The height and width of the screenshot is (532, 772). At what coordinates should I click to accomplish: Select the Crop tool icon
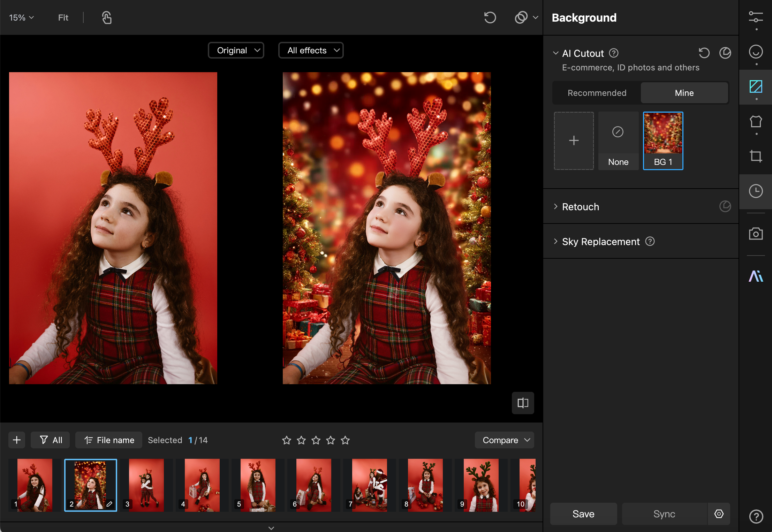755,156
